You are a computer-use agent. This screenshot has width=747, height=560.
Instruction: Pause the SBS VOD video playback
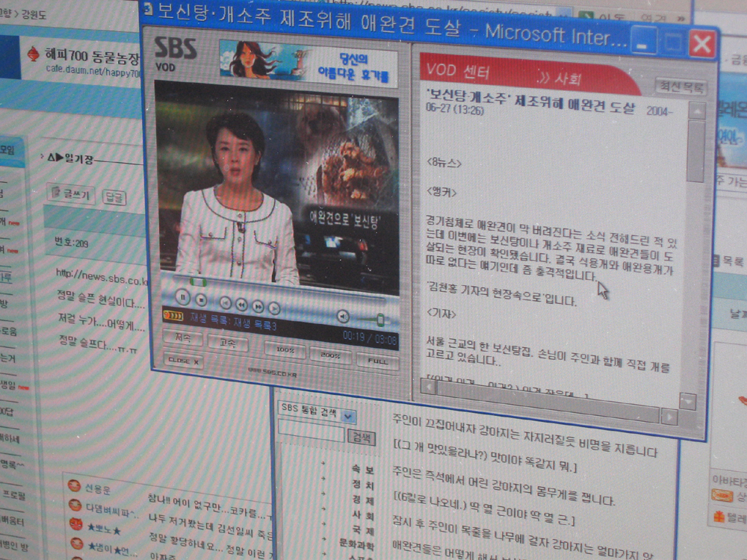click(x=182, y=297)
